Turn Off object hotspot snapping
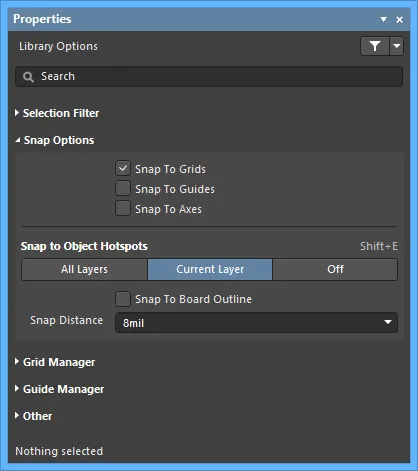This screenshot has width=418, height=471. pyautogui.click(x=335, y=269)
